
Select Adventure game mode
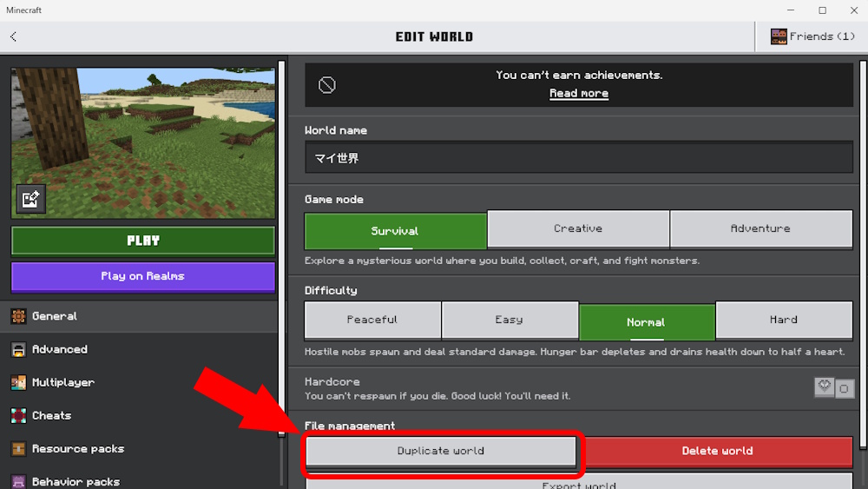tap(760, 228)
